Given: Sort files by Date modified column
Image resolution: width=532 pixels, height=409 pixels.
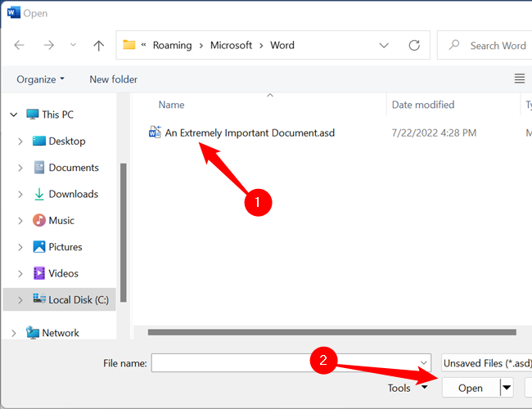Looking at the screenshot, I should pos(423,105).
